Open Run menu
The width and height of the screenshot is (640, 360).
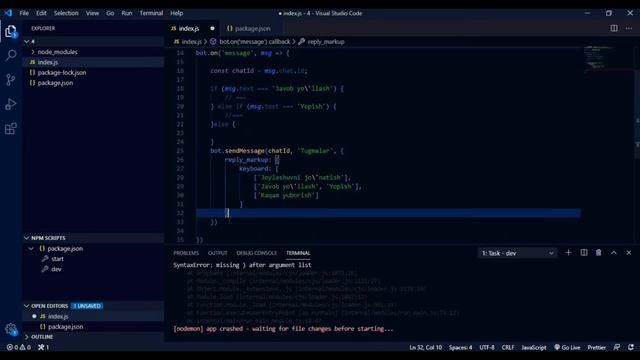127,13
